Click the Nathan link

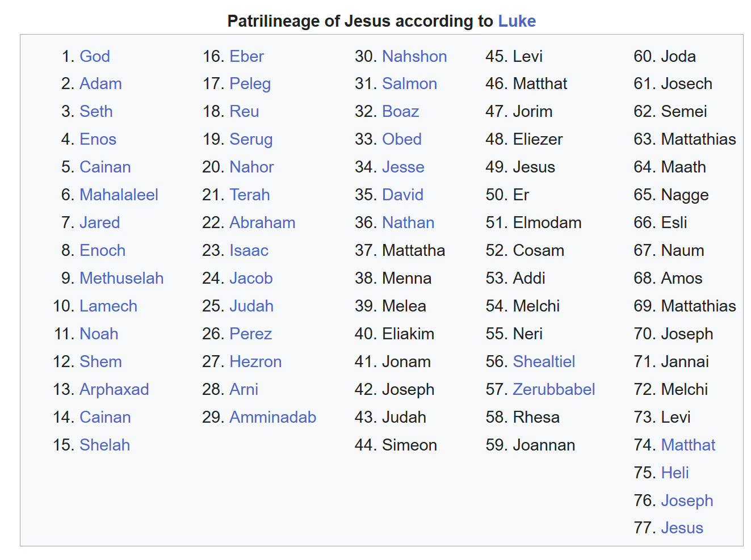[408, 222]
